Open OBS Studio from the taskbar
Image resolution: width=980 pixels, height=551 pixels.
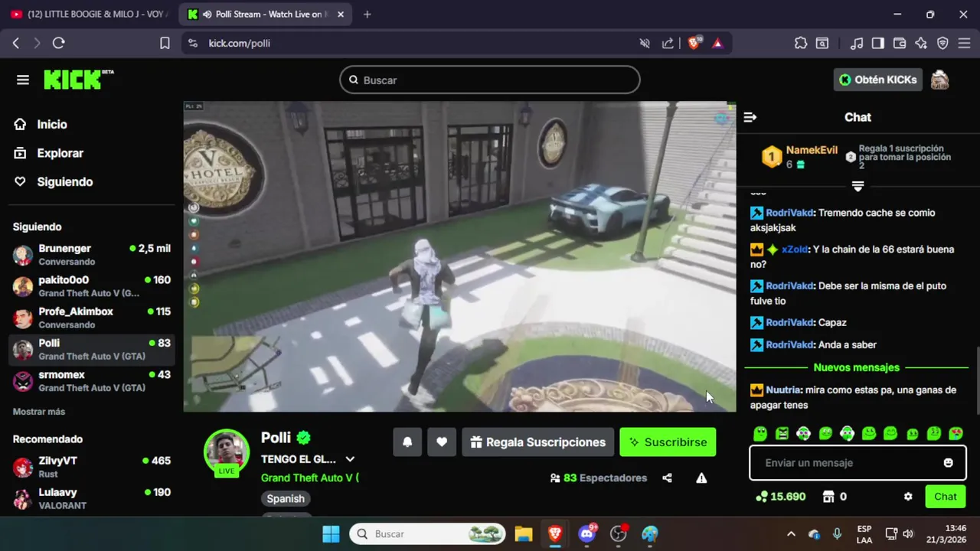click(619, 534)
